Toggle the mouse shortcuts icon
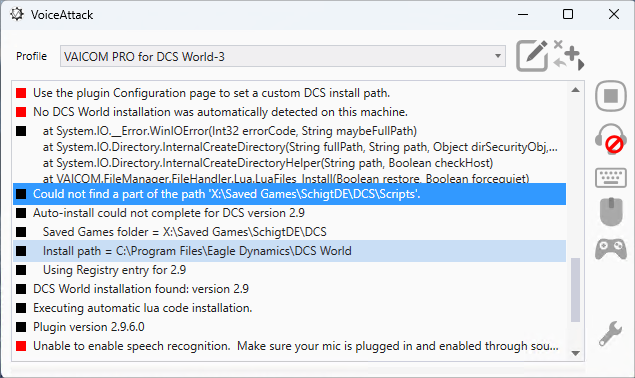This screenshot has height=378, width=635. pyautogui.click(x=611, y=211)
